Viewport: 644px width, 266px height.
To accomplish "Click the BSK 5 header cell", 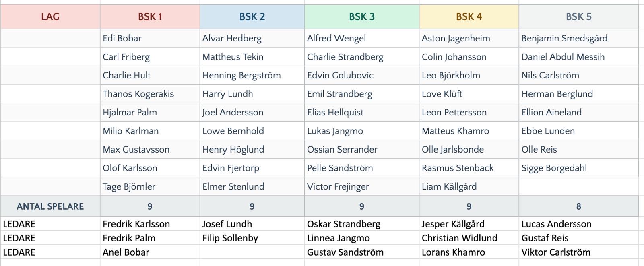I will pos(579,17).
